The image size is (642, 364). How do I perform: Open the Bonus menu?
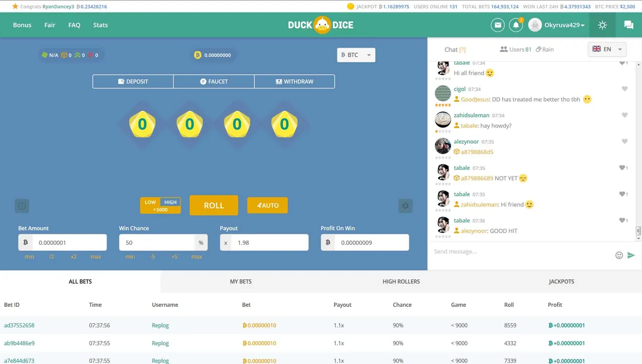pyautogui.click(x=22, y=25)
